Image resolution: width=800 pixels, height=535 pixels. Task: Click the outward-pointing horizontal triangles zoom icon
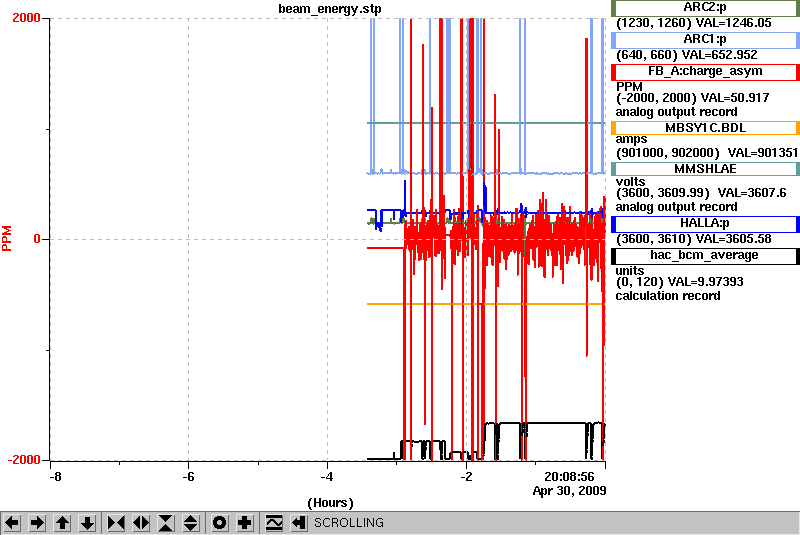coord(141,523)
